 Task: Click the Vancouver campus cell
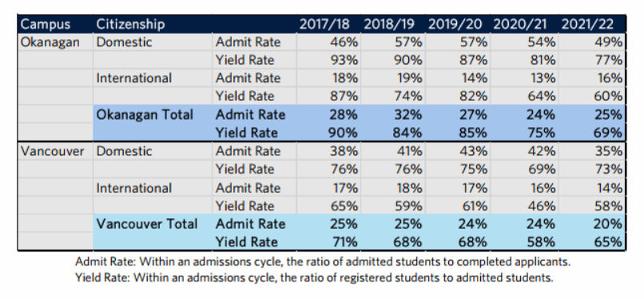coord(52,151)
